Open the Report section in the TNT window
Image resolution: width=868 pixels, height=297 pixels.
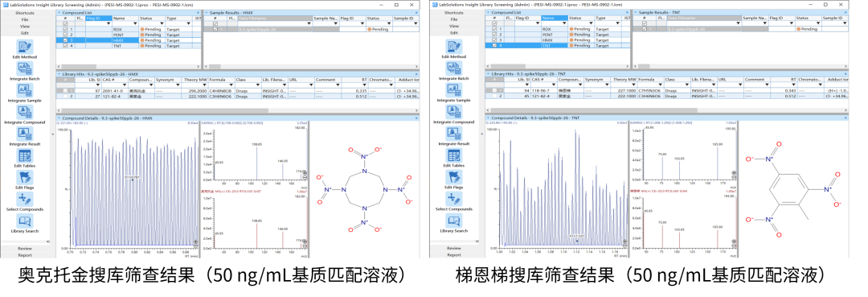click(454, 255)
